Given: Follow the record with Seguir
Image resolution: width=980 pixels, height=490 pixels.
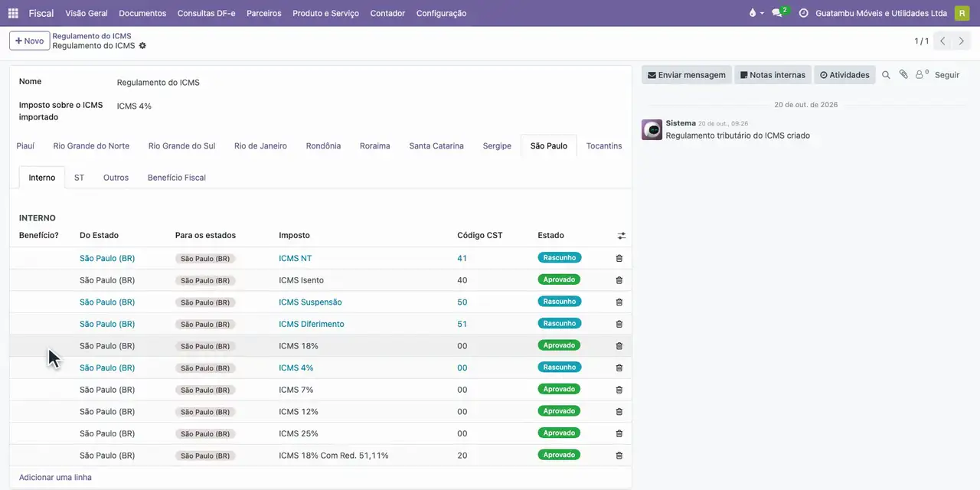Looking at the screenshot, I should [947, 75].
